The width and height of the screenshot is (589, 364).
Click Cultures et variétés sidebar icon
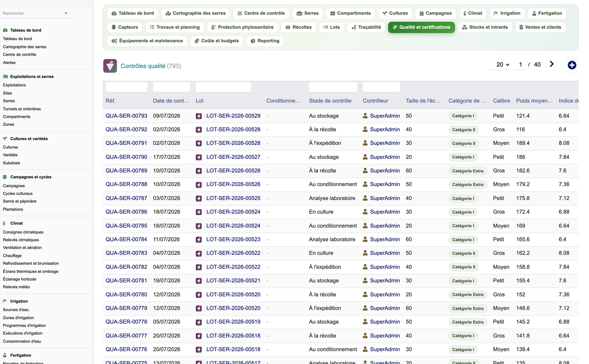(5, 139)
